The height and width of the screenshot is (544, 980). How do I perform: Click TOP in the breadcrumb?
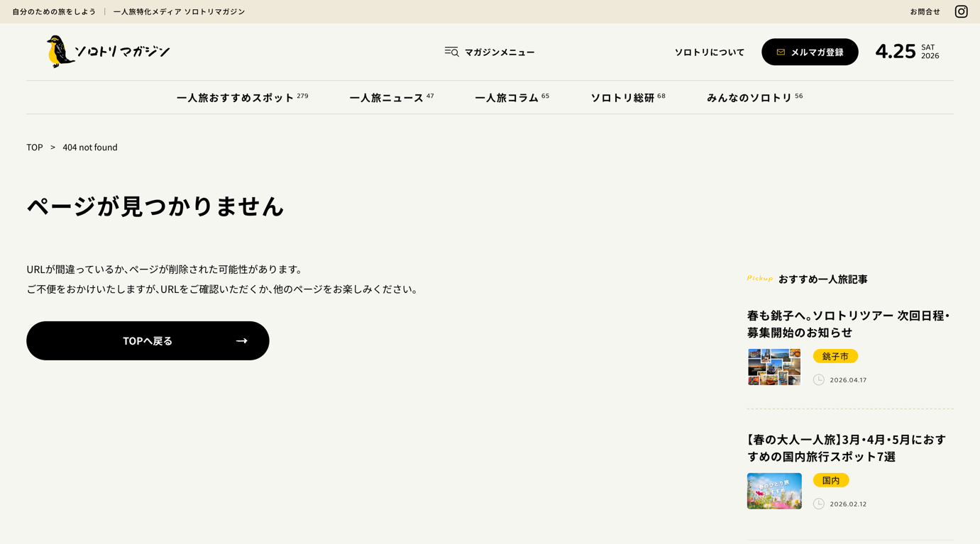pyautogui.click(x=35, y=148)
